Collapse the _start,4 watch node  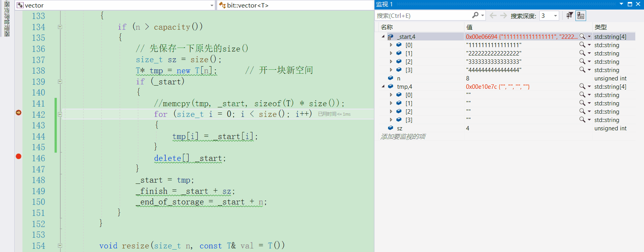383,36
